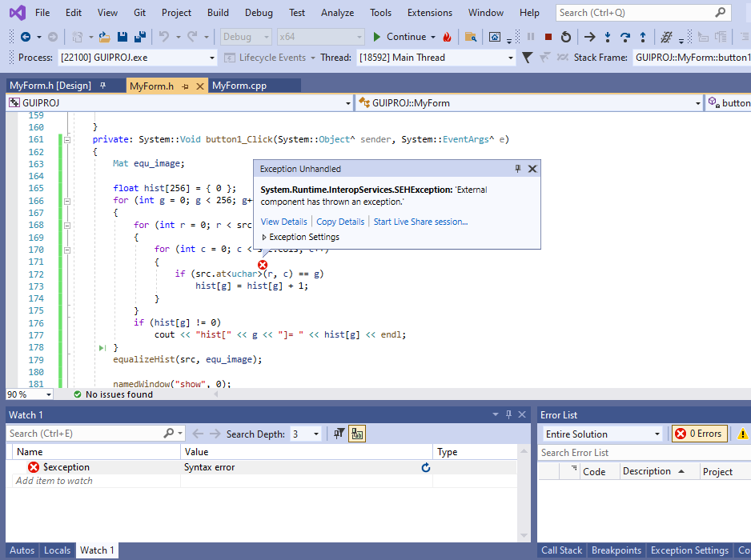Click the Stop Debugging red square
Viewport: 751px width, 560px height.
point(548,37)
